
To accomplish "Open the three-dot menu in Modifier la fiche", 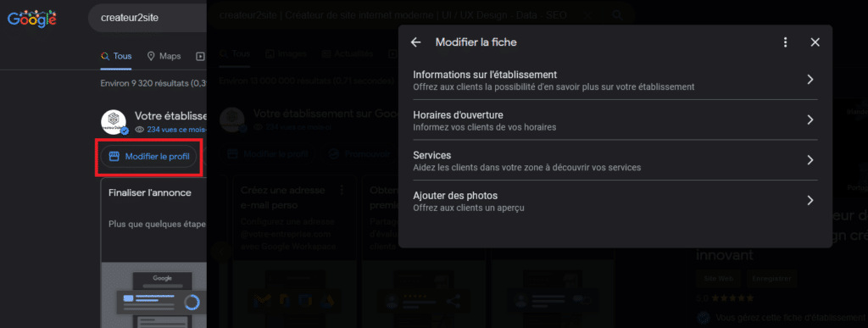I will click(x=785, y=42).
